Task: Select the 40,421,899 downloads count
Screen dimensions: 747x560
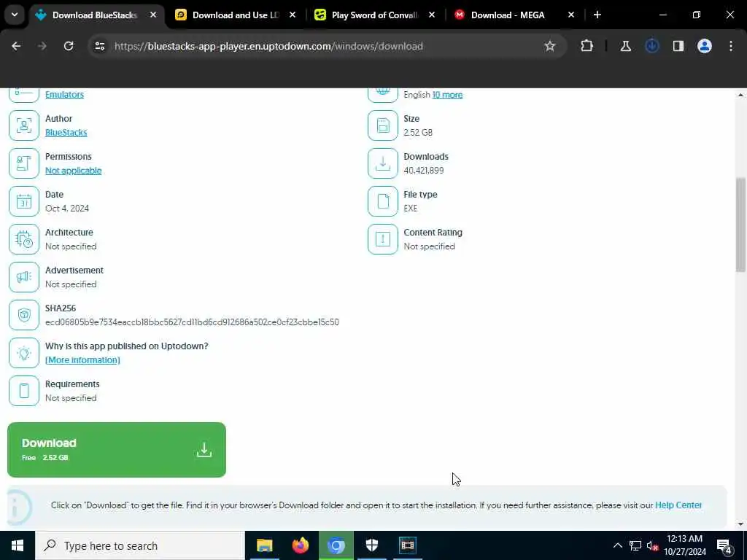Action: [x=424, y=171]
